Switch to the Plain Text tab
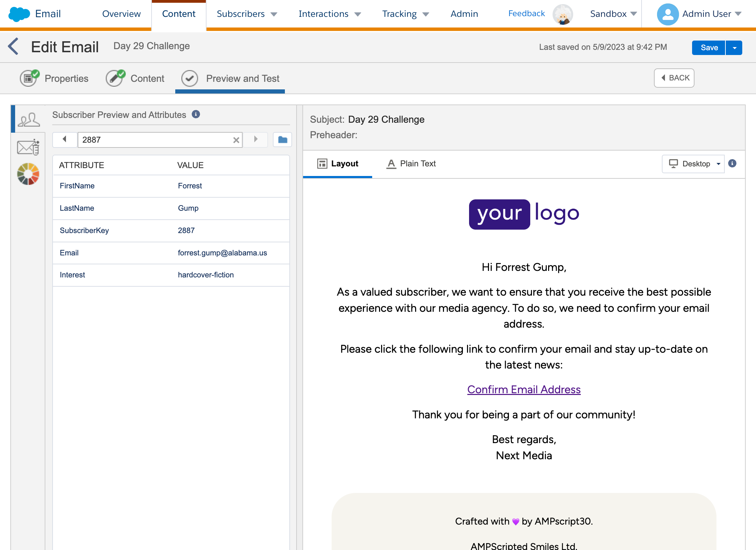Screen dimensions: 756x550 point(411,164)
